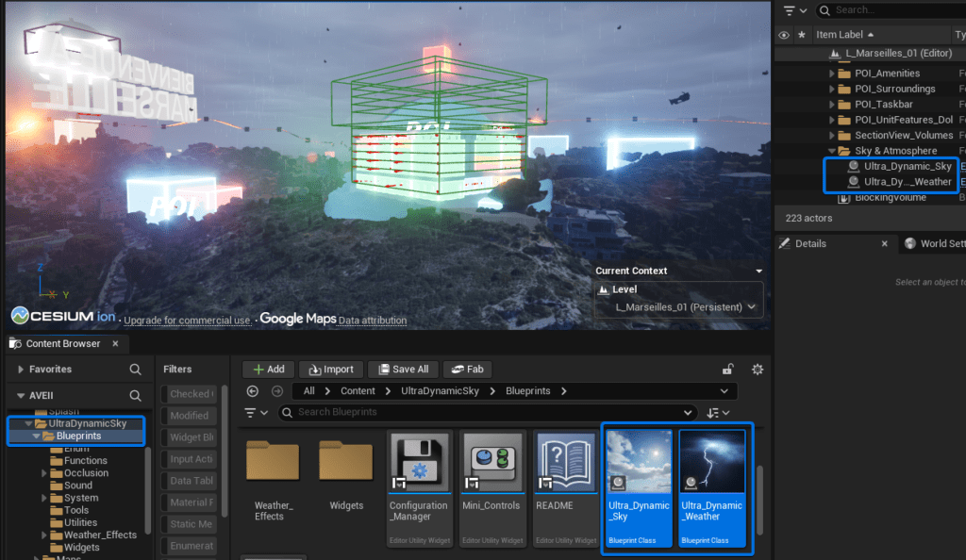Click the Save All button
Viewport: 966px width, 560px height.
tap(403, 370)
